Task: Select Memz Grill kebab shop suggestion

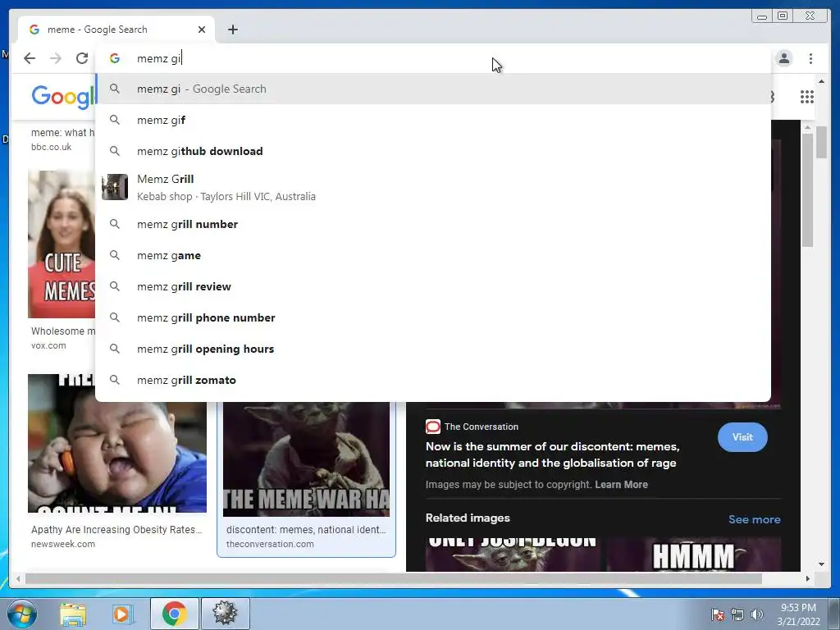Action: point(433,188)
